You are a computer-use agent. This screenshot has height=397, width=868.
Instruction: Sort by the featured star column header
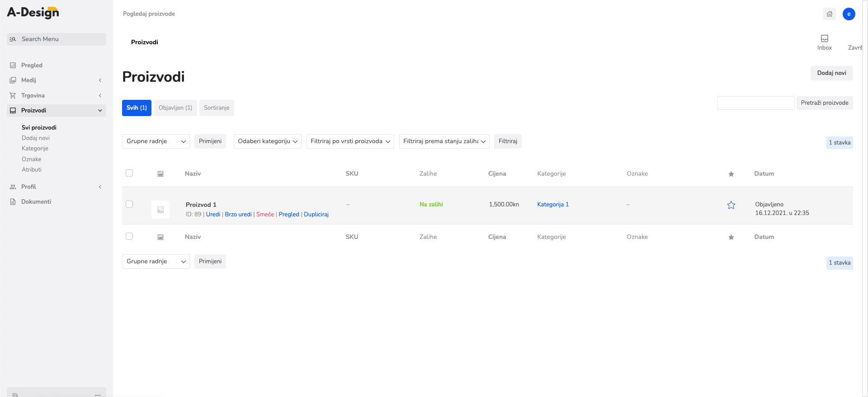731,174
